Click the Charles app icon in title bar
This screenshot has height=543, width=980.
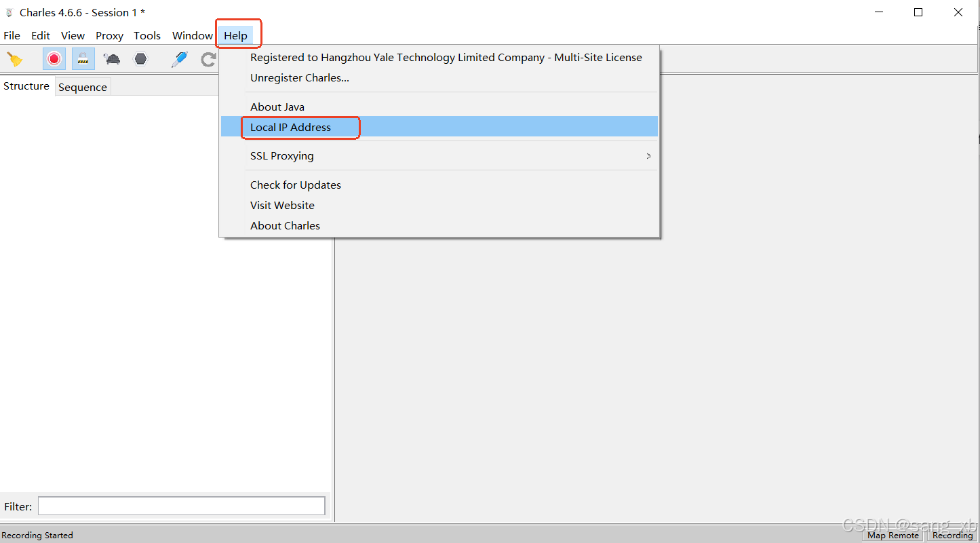(9, 13)
